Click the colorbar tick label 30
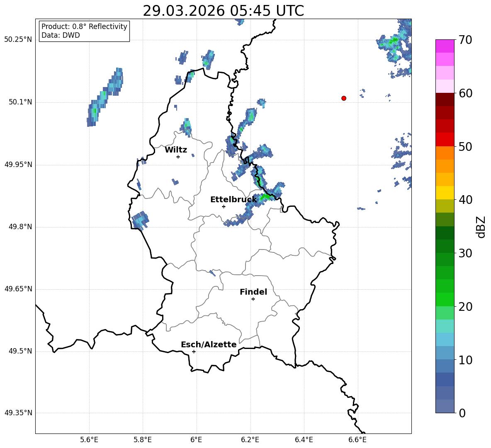 (465, 253)
